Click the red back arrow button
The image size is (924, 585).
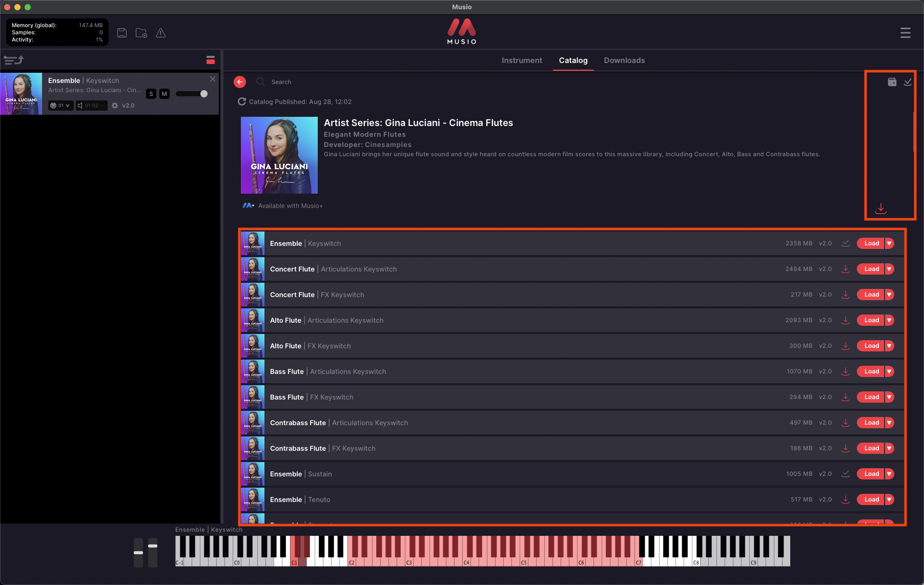coord(240,82)
